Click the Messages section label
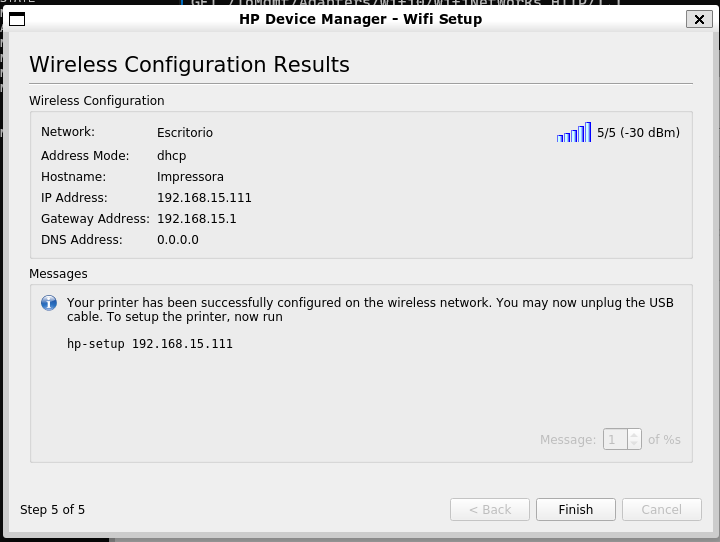This screenshot has width=720, height=542. (58, 274)
